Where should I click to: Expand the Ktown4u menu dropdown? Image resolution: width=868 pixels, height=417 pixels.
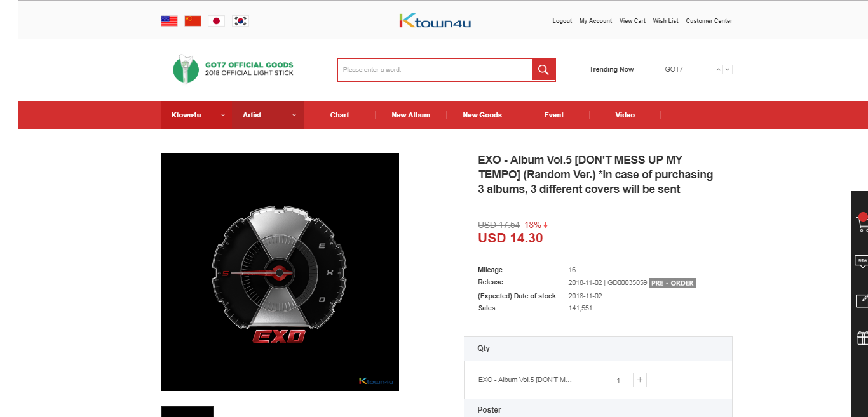196,115
